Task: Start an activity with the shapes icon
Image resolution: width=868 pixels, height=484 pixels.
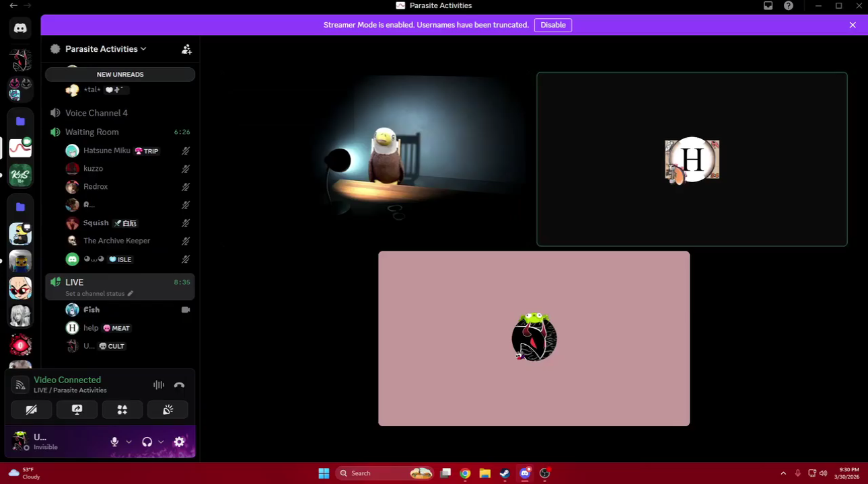Action: point(122,409)
